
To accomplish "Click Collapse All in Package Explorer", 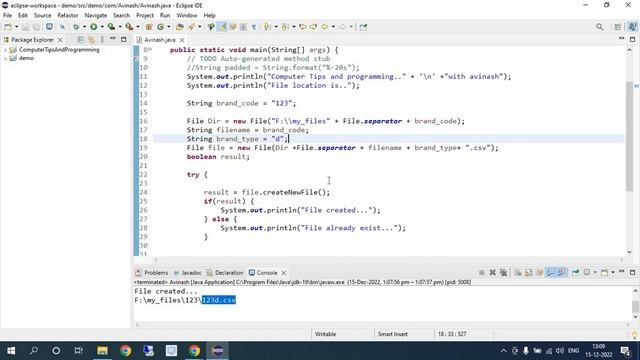I will (x=80, y=40).
